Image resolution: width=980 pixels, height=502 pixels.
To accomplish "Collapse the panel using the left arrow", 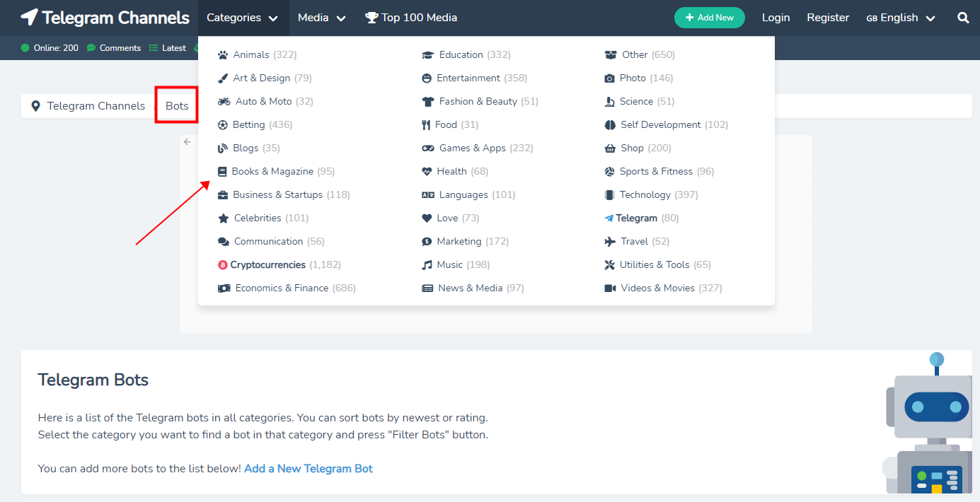I will (187, 141).
